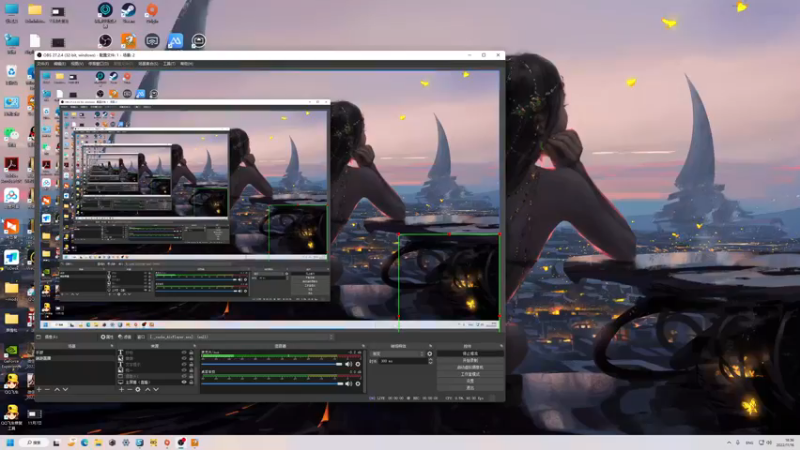Remove the selected scene with the minus icon
This screenshot has width=800, height=450.
pos(47,389)
